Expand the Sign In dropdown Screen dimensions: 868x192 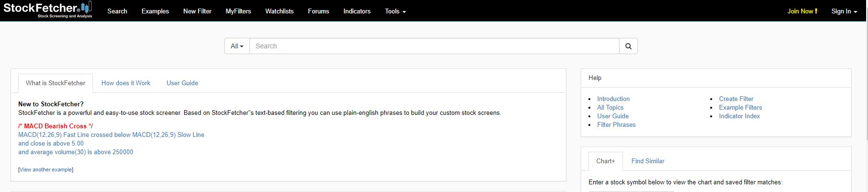tap(844, 11)
